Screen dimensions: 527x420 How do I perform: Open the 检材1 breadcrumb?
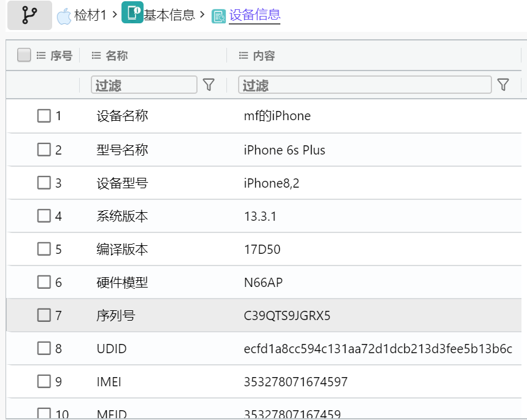pyautogui.click(x=90, y=15)
